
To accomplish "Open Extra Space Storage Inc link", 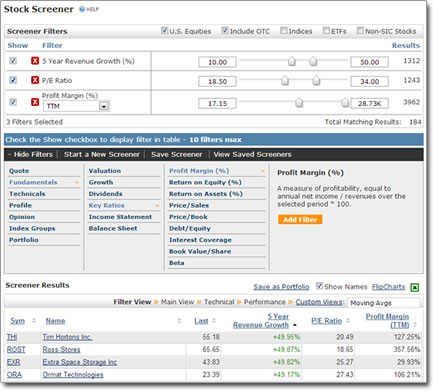I will coord(80,362).
